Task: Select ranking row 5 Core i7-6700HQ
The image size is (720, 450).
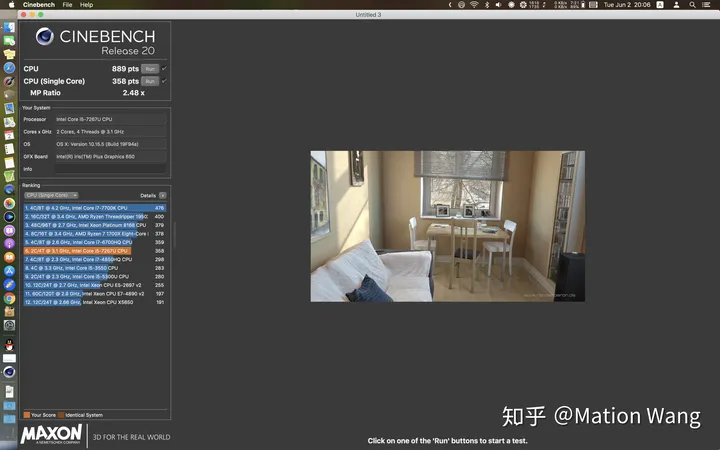Action: point(95,242)
